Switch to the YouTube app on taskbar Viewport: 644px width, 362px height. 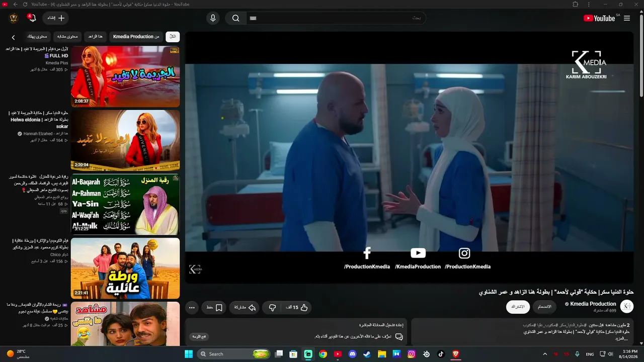[x=338, y=354]
